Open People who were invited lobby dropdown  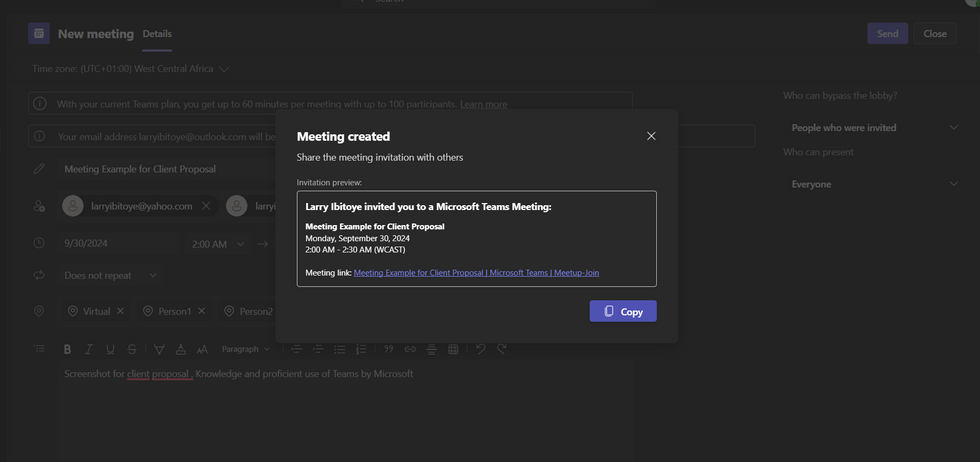tap(874, 128)
